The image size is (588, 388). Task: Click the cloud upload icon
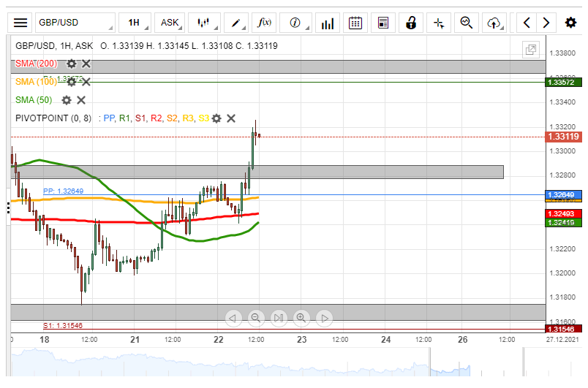pos(494,23)
